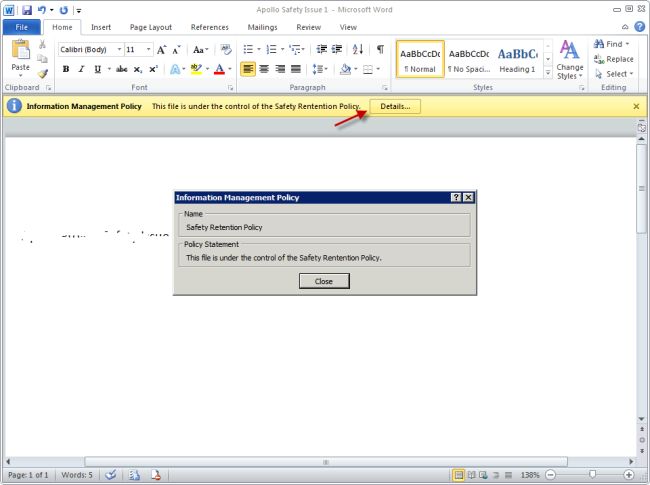Switch to Full Screen Reading view
650x485 pixels.
click(471, 475)
